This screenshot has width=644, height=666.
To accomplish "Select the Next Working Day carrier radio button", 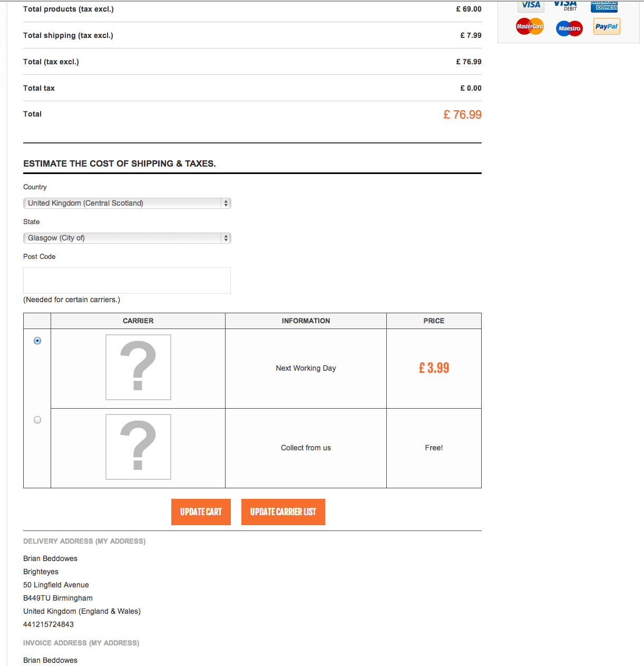I will 37,341.
